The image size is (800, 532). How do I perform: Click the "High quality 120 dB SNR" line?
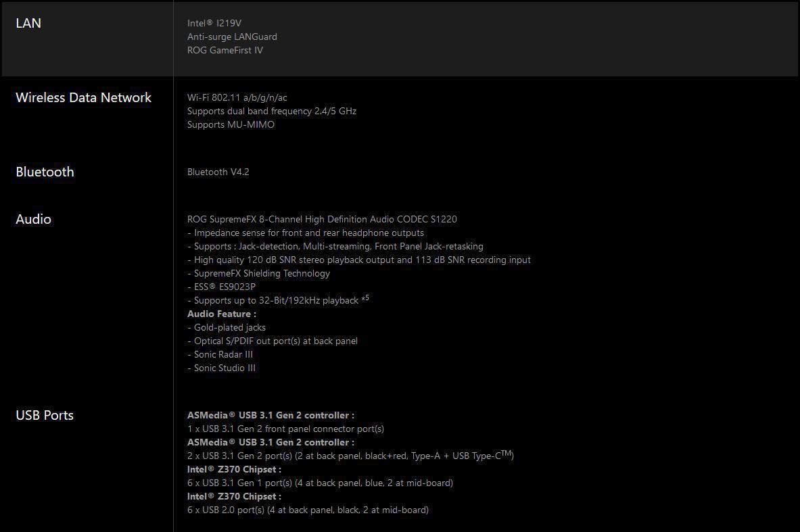(x=359, y=260)
